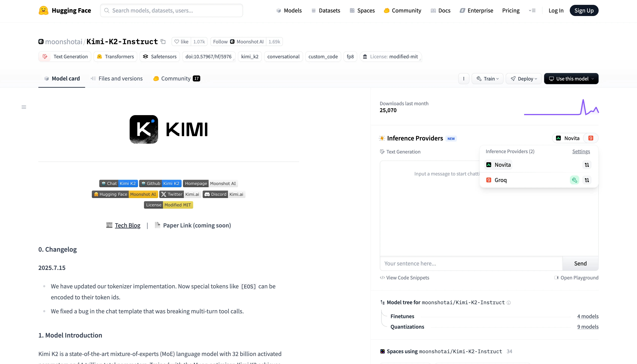Click View Code Snippets
This screenshot has height=364, width=637.
tap(404, 278)
